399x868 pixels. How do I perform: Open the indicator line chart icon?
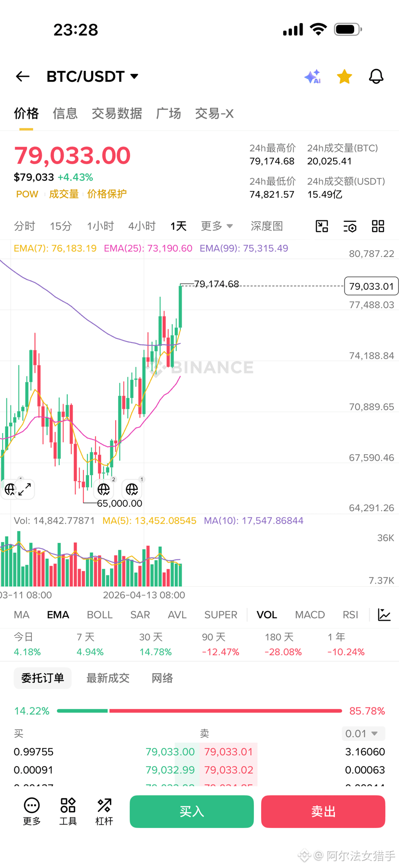tap(384, 615)
